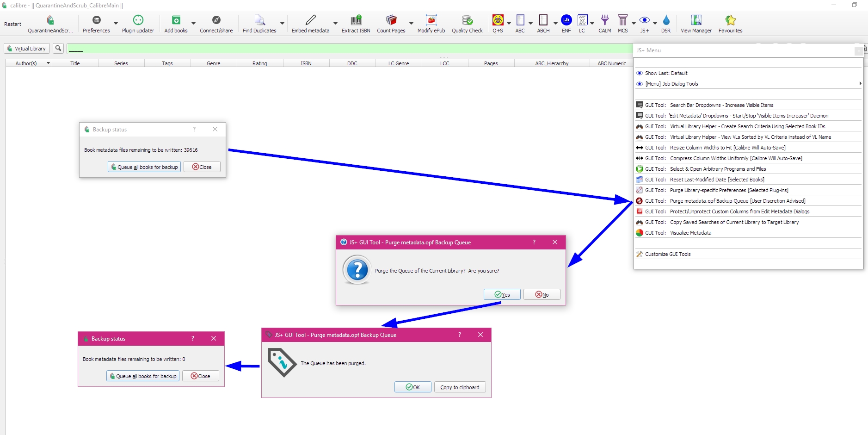Viewport: 868px width, 435px height.
Task: Click the ABCH toolbar icon
Action: coord(543,20)
